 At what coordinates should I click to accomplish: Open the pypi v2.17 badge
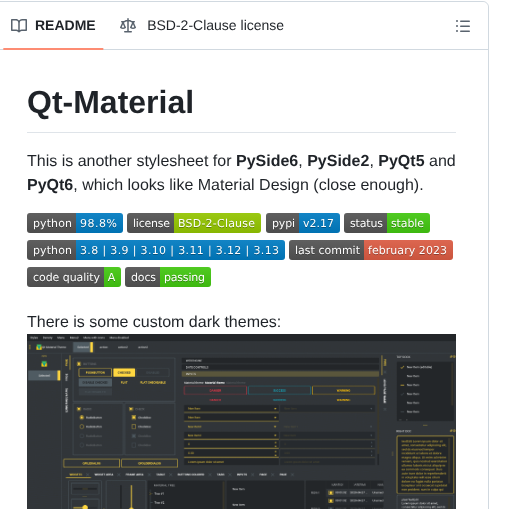point(303,223)
